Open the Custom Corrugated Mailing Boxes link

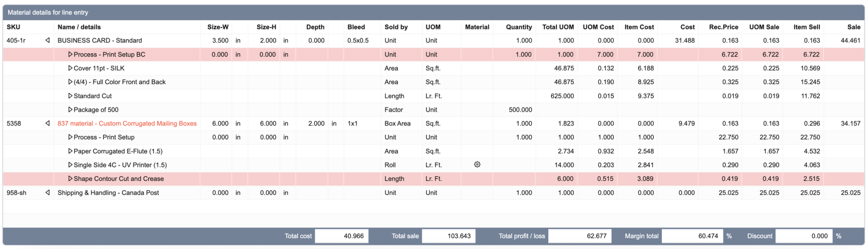coord(127,123)
